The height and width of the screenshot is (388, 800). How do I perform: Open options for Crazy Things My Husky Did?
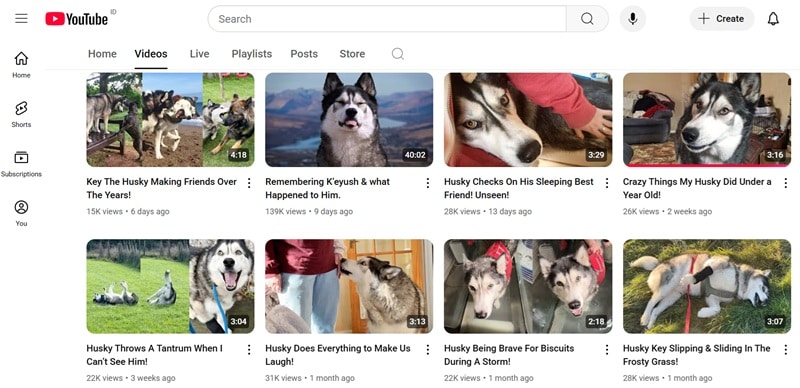786,183
